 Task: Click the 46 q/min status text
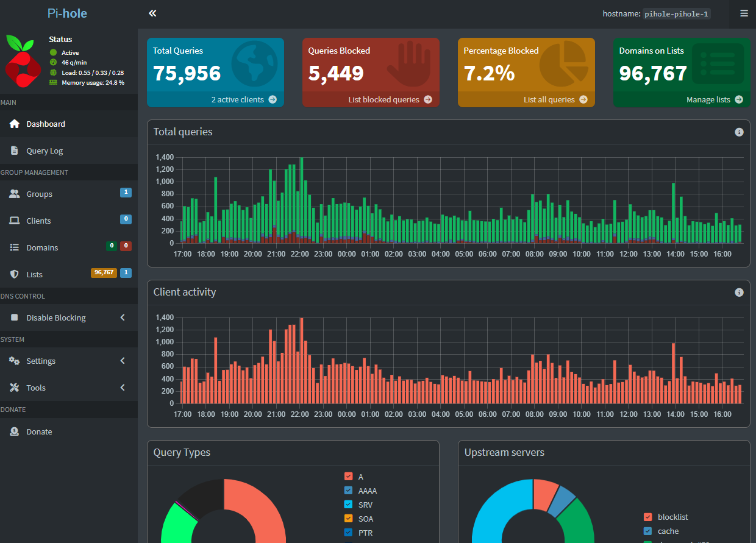pos(74,63)
